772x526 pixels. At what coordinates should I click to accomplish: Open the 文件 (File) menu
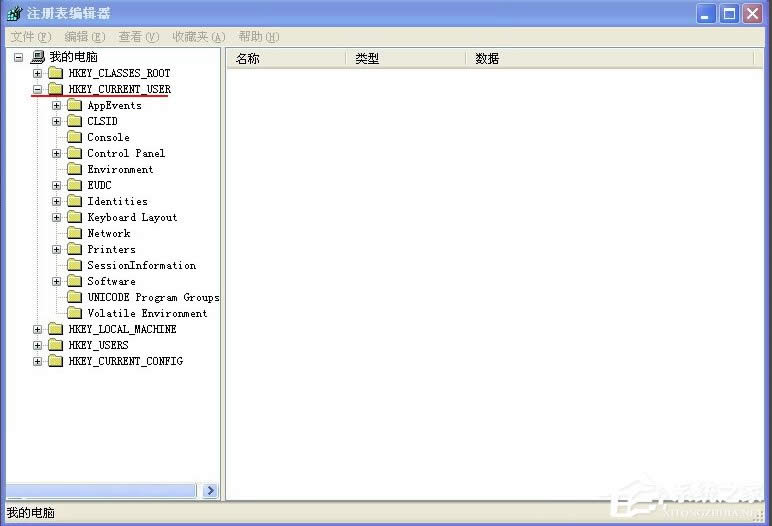click(29, 37)
